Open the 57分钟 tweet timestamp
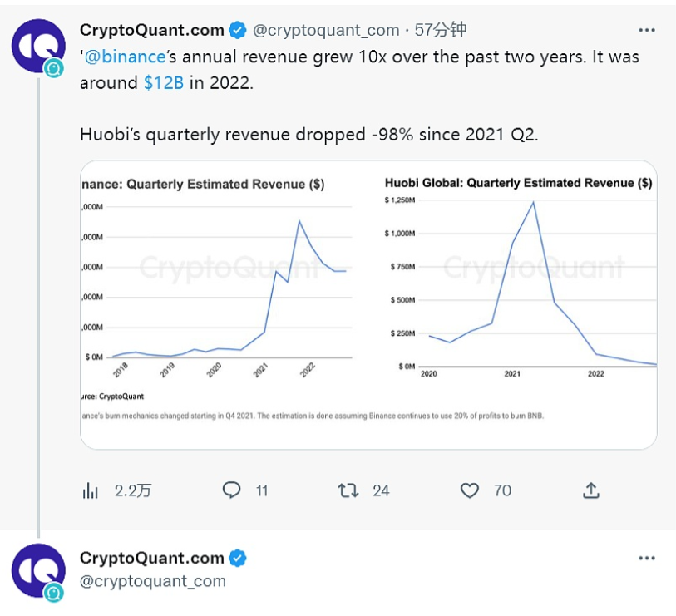676x616 pixels. [441, 30]
